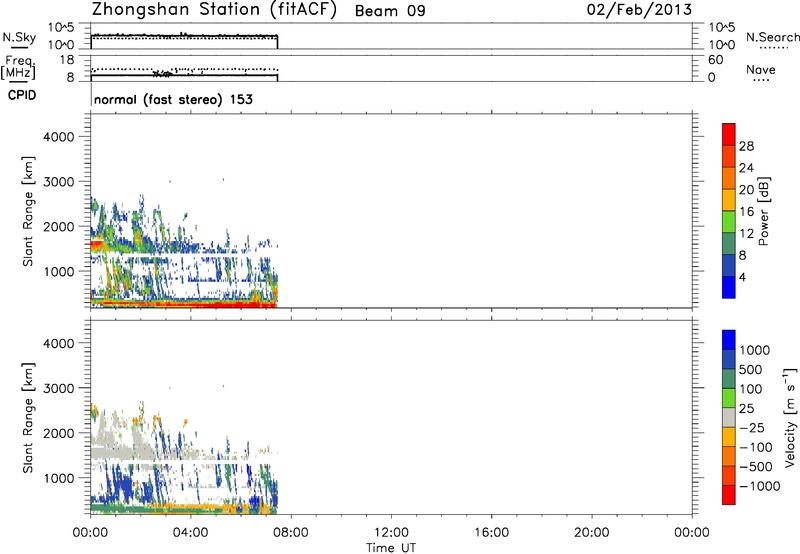Click the gray segment of the velocity colorbar
Screen dimensions: 800x554
tap(729, 418)
